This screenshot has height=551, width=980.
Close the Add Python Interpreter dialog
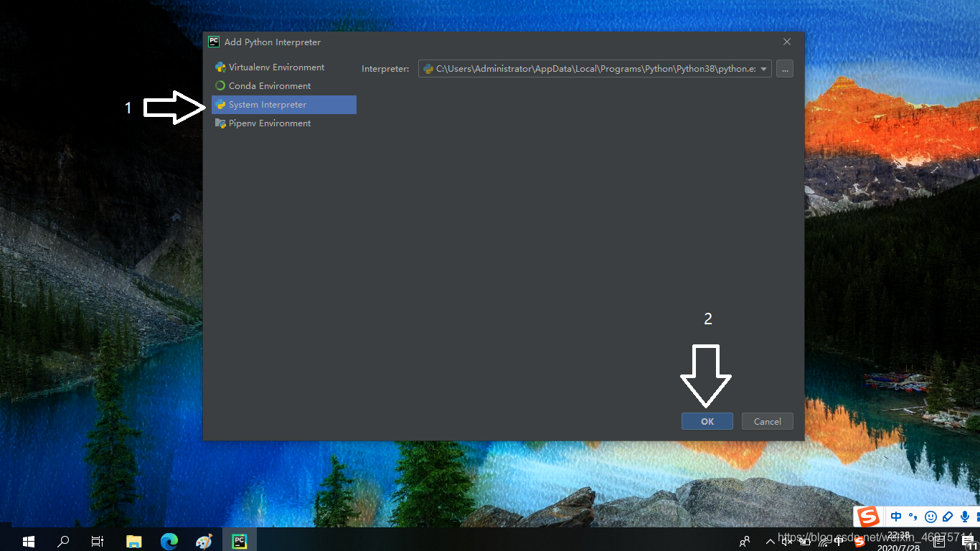click(787, 42)
